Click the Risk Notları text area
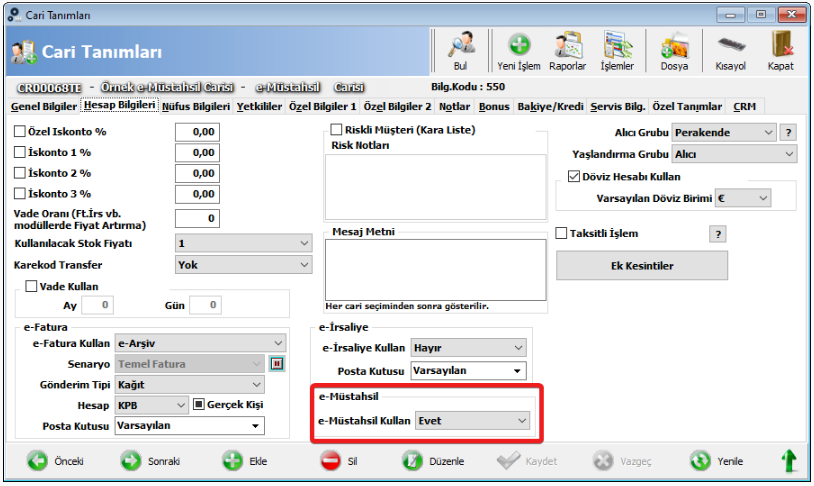Screen dimensions: 814x486 click(436, 186)
